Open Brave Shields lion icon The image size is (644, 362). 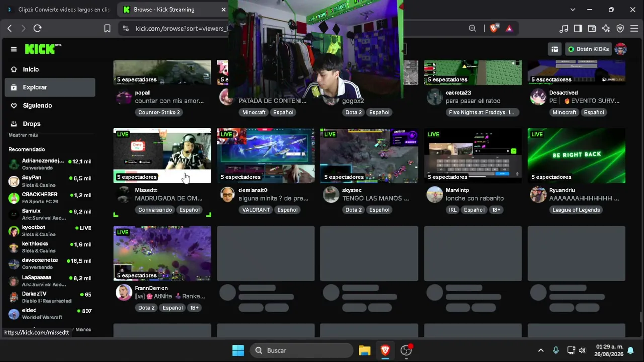click(494, 29)
